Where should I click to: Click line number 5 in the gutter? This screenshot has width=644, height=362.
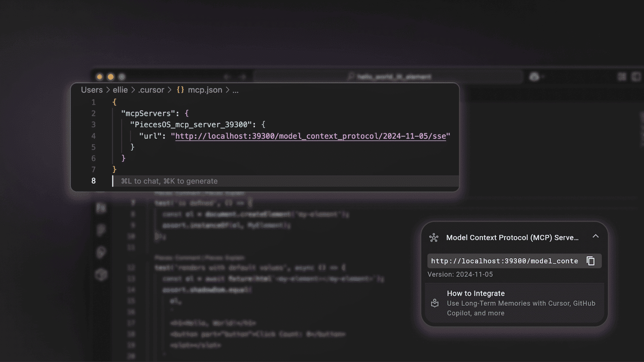point(93,147)
